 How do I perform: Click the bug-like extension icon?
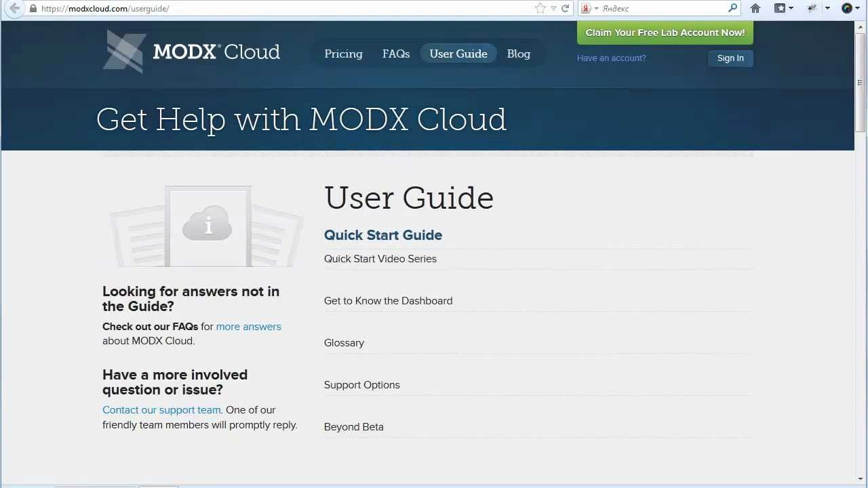click(x=812, y=9)
